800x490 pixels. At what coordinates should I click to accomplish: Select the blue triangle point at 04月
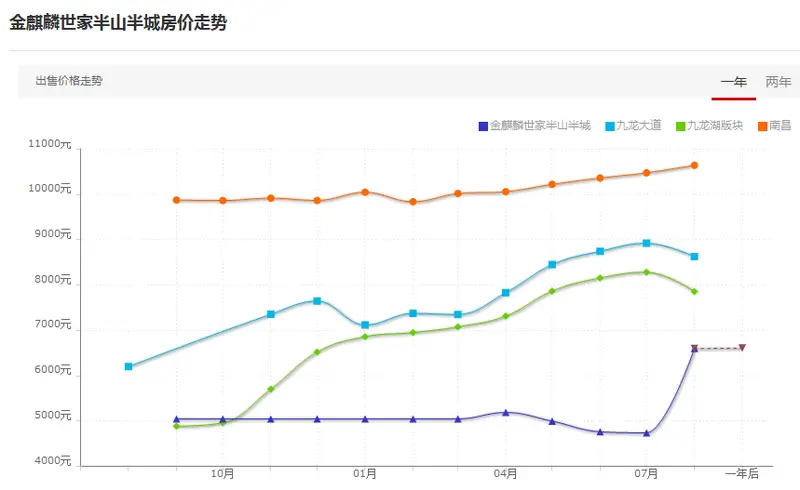(506, 412)
